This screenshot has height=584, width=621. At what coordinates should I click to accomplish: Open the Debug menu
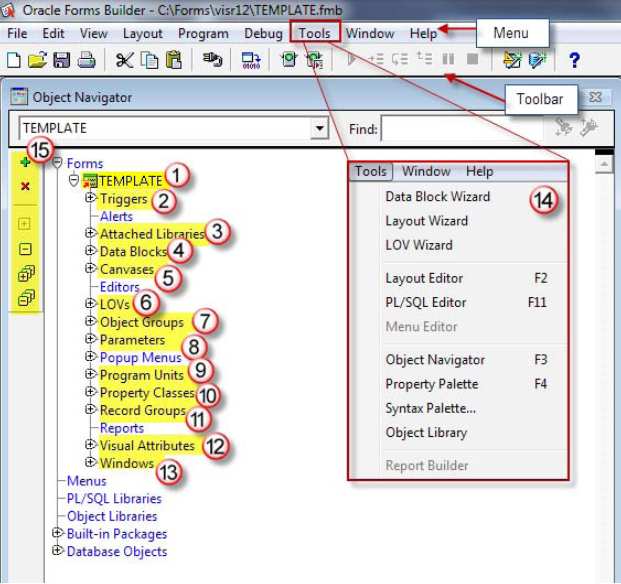coord(263,34)
